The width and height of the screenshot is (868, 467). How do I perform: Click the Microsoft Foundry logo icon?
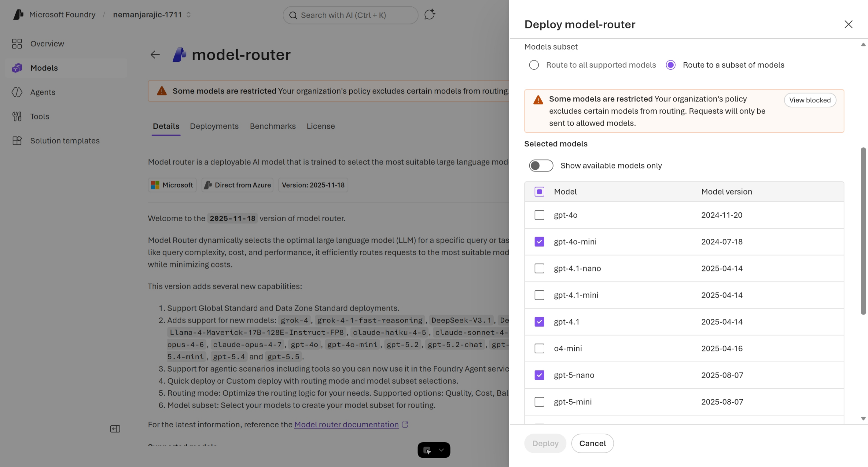point(18,15)
